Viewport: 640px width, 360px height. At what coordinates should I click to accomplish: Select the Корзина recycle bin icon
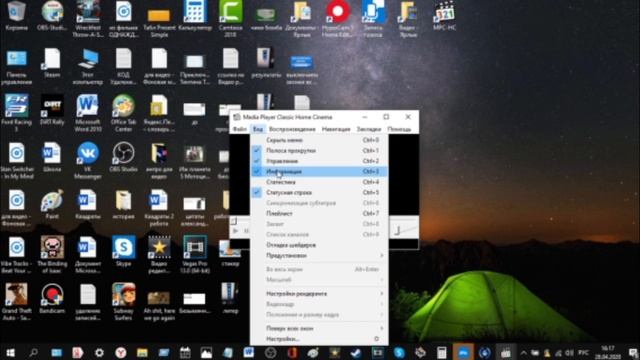[17, 16]
